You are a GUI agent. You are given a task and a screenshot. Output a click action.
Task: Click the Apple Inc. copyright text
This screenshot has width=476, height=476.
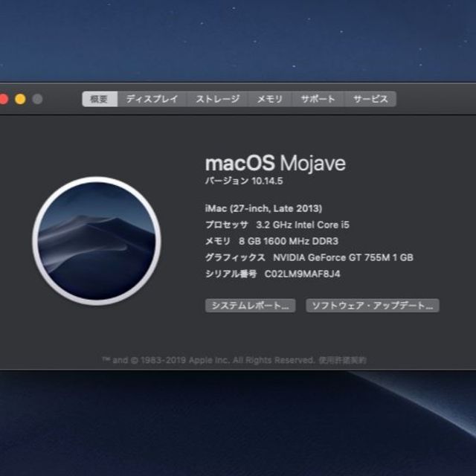click(x=208, y=360)
